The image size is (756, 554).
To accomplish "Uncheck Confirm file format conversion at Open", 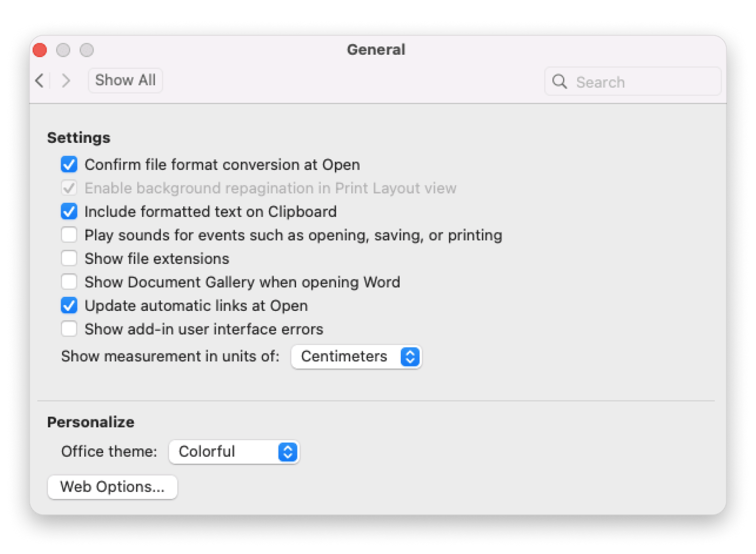I will pos(69,164).
